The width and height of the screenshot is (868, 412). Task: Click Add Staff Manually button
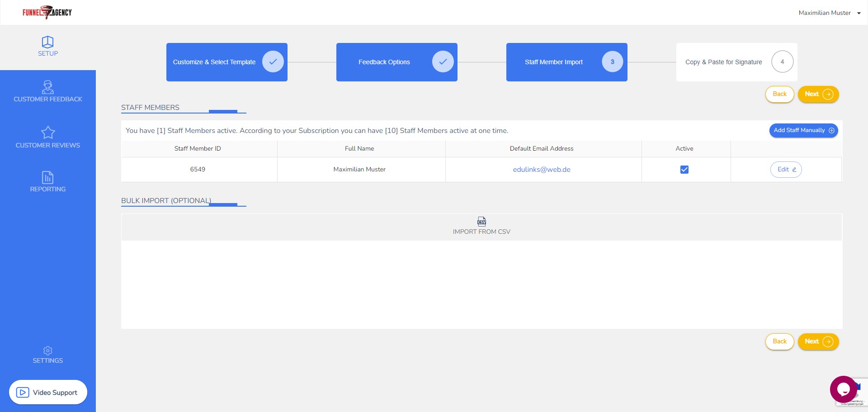coord(803,130)
